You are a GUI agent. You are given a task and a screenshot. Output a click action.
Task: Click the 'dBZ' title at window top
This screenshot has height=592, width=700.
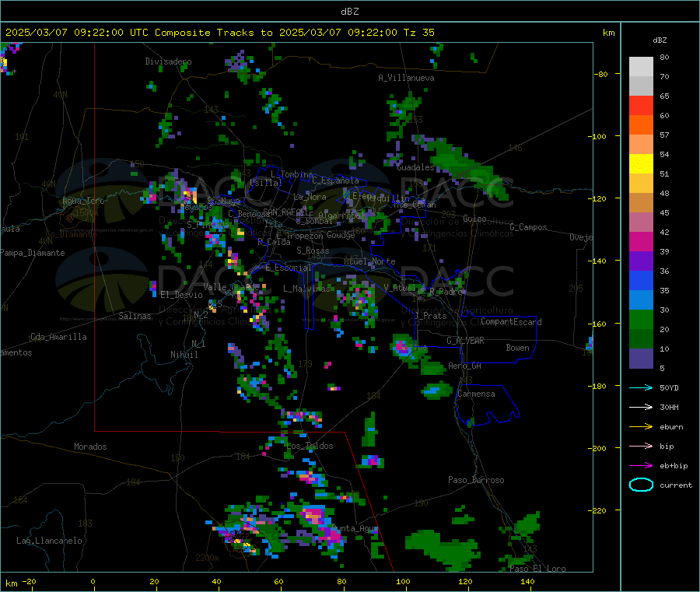tap(349, 12)
